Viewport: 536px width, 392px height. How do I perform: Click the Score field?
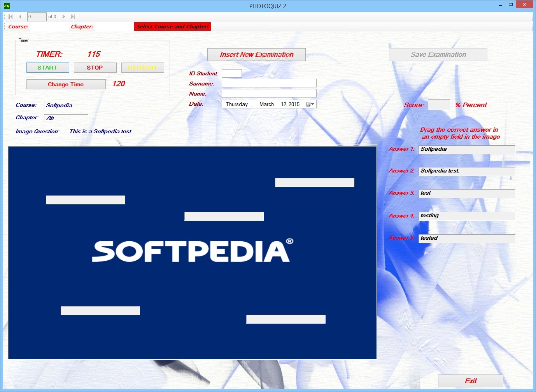click(439, 105)
